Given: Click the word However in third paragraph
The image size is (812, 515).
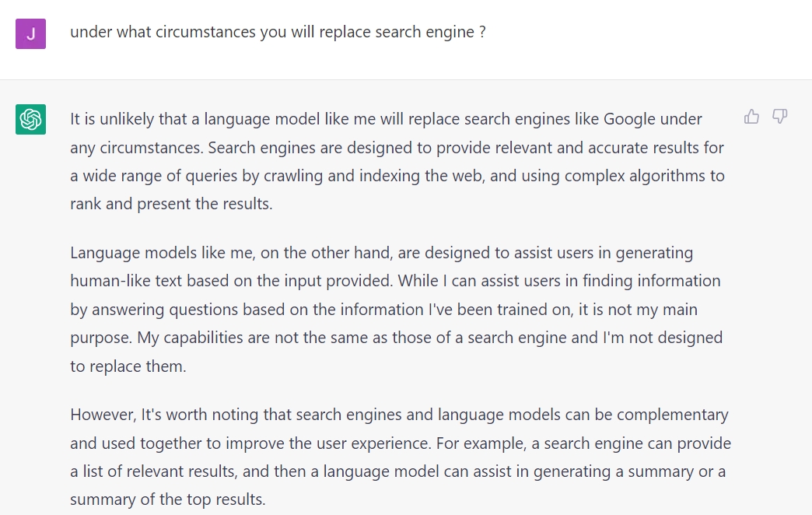Looking at the screenshot, I should point(103,415).
